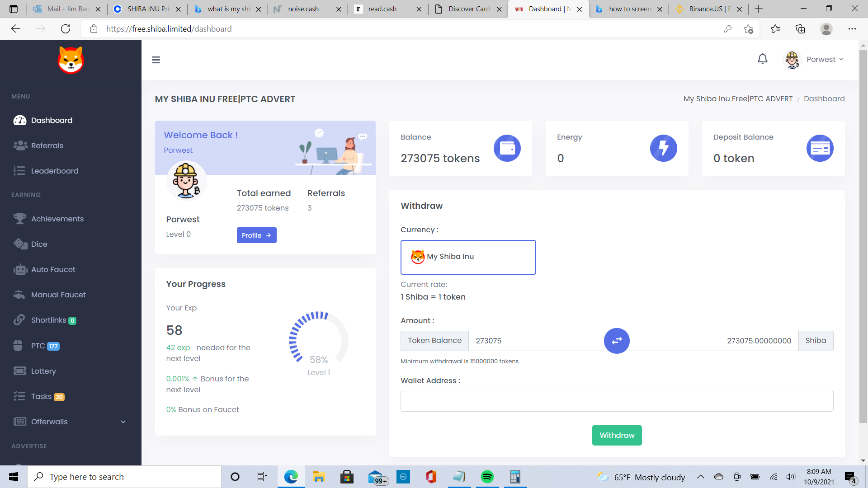
Task: Click My Shiba Inu Free|PTC ADVERT breadcrumb
Action: click(x=738, y=99)
